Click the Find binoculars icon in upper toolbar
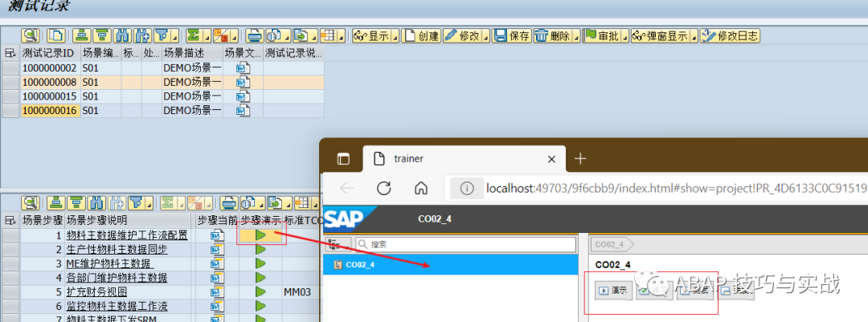 click(121, 36)
